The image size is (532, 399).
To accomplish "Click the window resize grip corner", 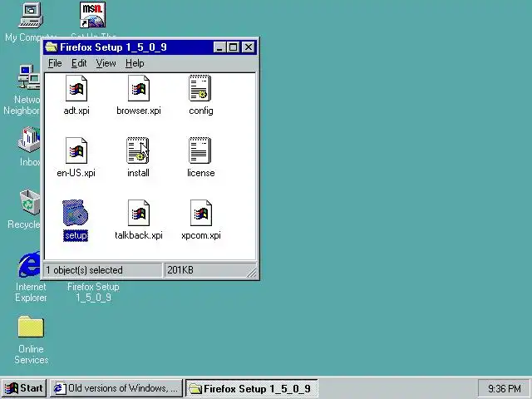I will 252,273.
